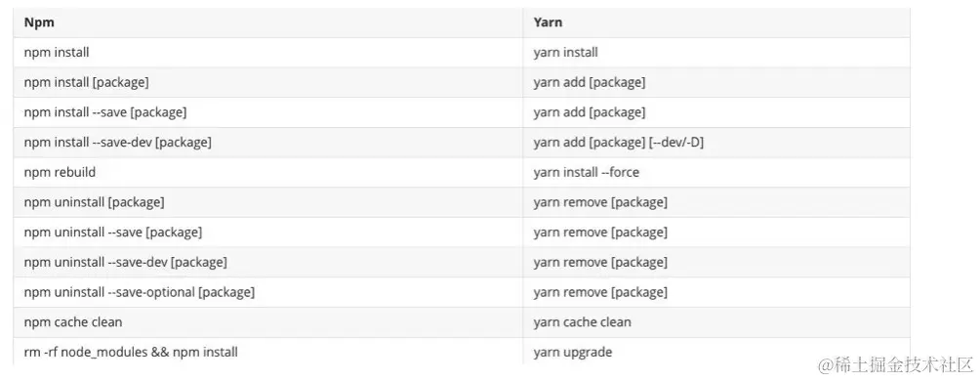
Task: Select the 'npm cache clean' cell
Action: click(267, 322)
